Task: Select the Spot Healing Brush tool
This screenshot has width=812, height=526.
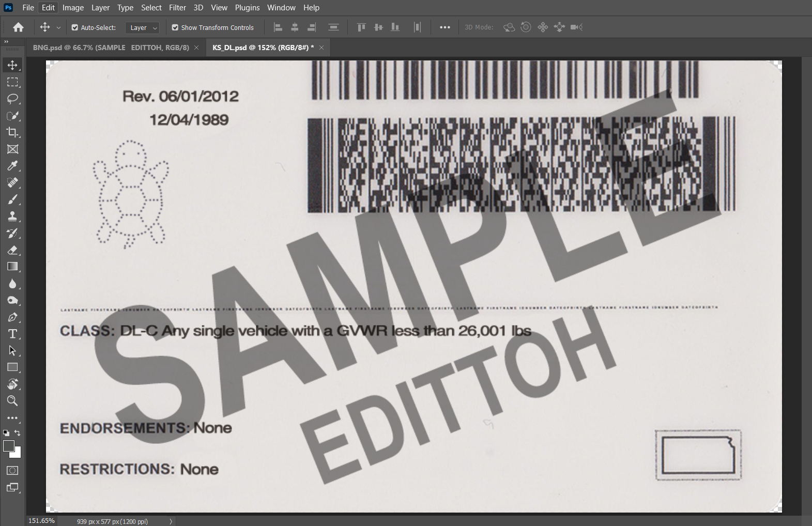Action: click(12, 183)
